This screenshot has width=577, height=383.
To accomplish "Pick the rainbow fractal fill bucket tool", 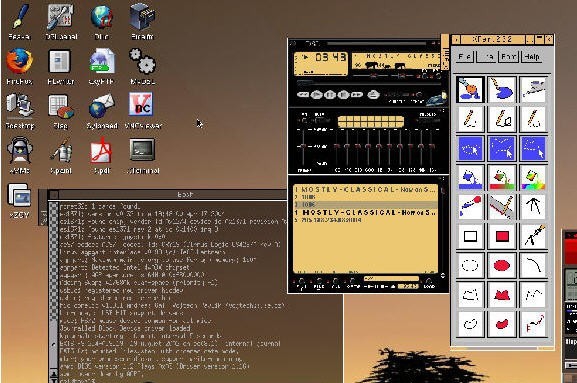I will (533, 178).
